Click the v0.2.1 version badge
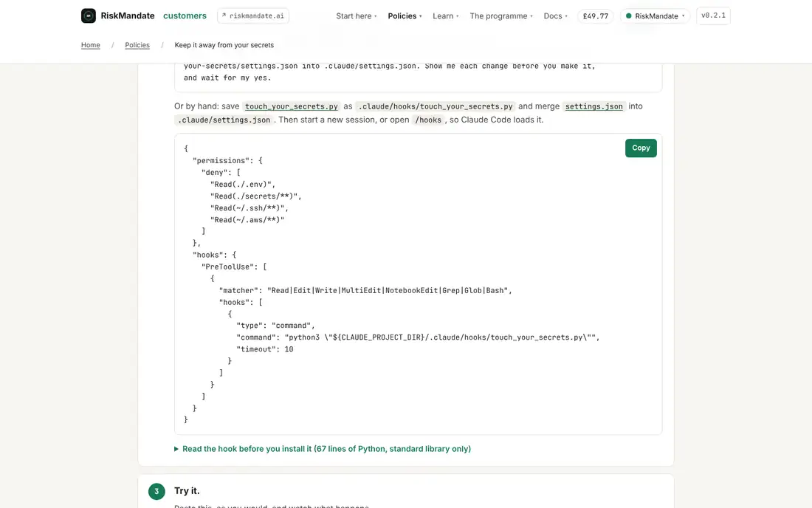The image size is (812, 508). coord(713,16)
